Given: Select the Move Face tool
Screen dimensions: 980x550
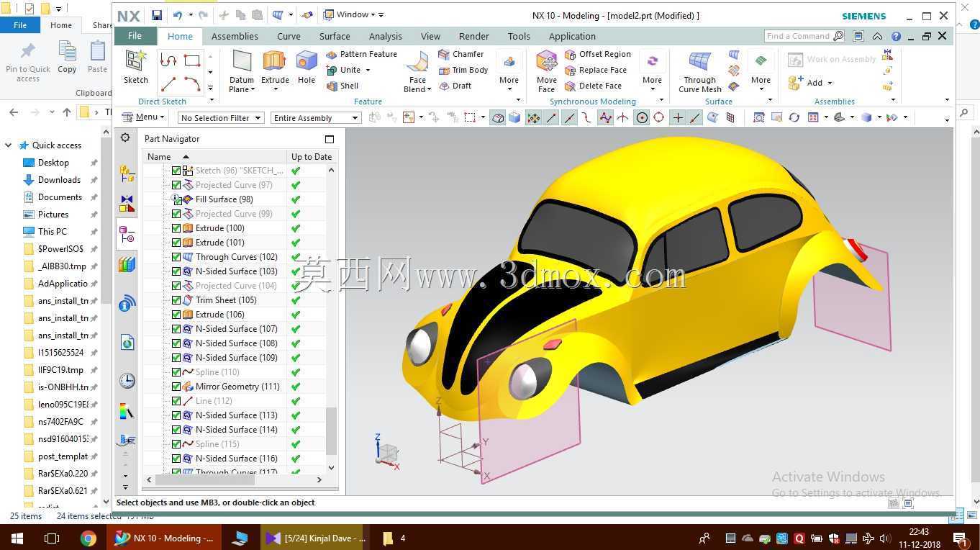Looking at the screenshot, I should tap(546, 71).
